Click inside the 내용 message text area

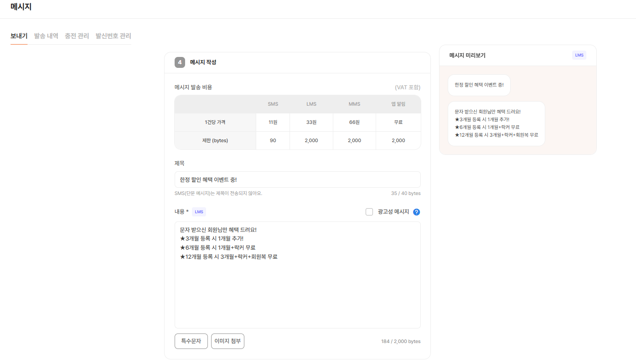pyautogui.click(x=297, y=292)
